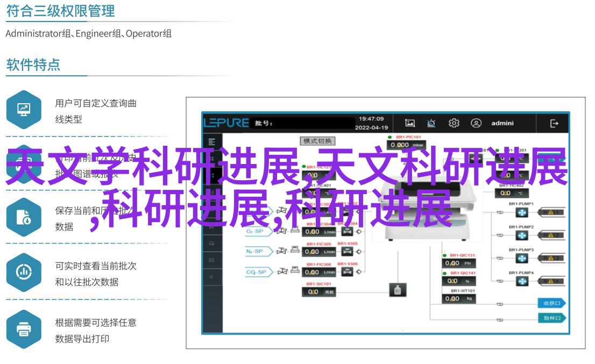This screenshot has width=595, height=364.
Task: Click the 收获口 harvest port tag
Action: (x=552, y=303)
